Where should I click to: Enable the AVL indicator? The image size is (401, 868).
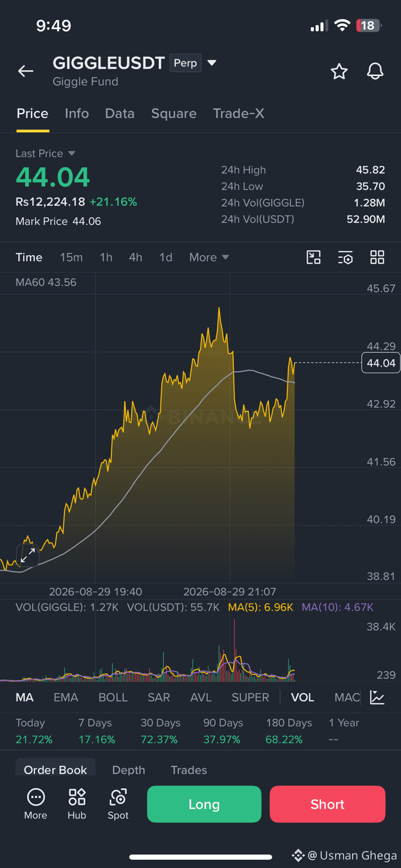[201, 697]
